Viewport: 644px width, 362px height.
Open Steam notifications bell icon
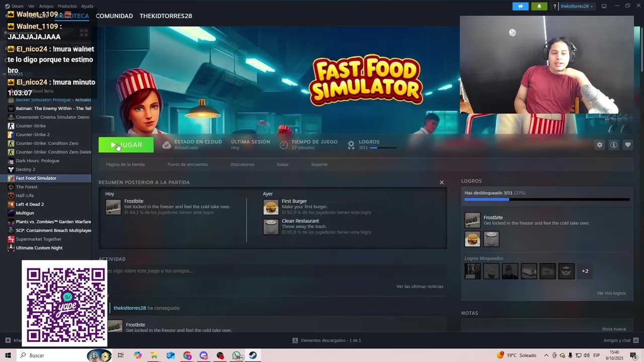point(539,6)
